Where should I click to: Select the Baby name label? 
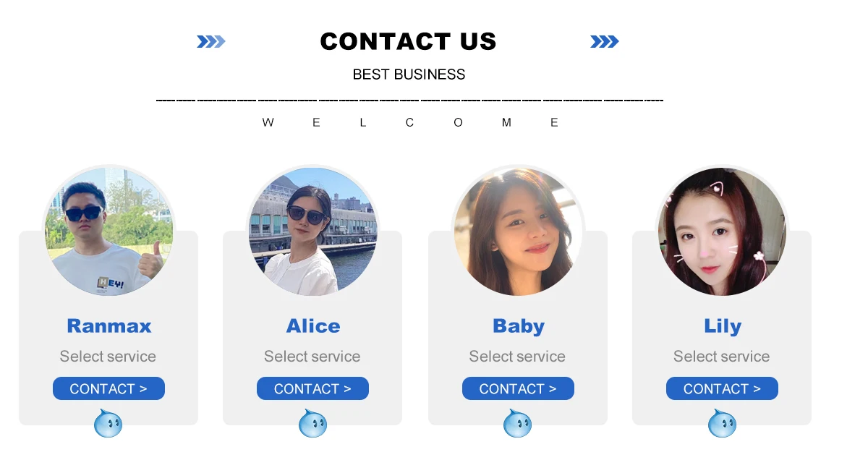point(519,327)
